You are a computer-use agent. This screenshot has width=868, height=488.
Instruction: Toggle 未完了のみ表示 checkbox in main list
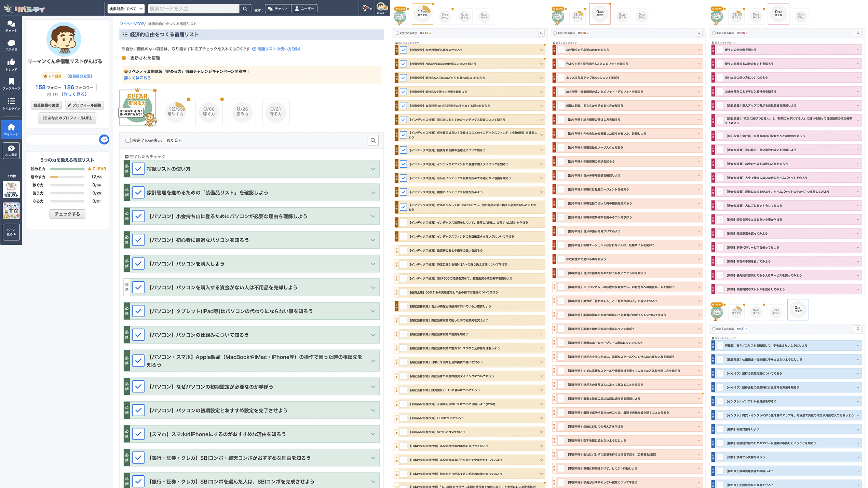[128, 140]
